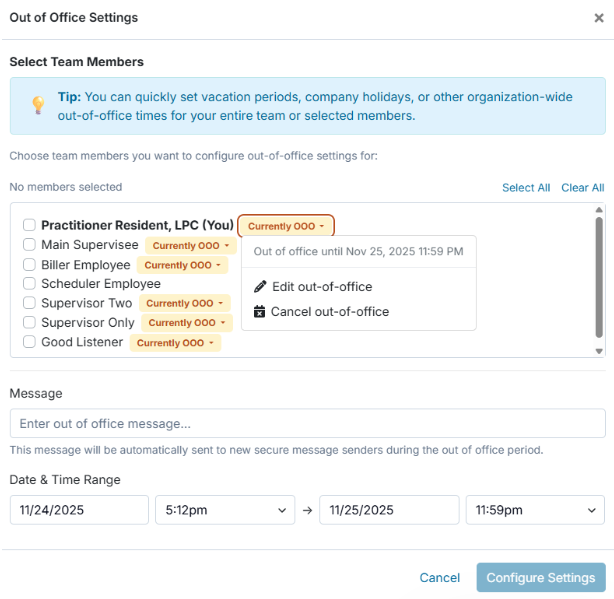Choose Edit out-of-office from the menu
The height and width of the screenshot is (599, 614).
tap(321, 287)
